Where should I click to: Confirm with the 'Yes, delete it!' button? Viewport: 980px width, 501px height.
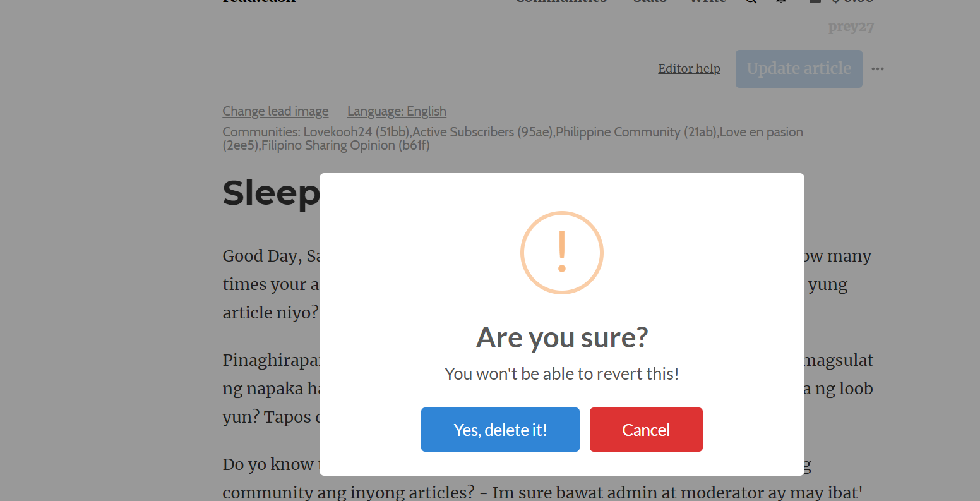(x=500, y=430)
